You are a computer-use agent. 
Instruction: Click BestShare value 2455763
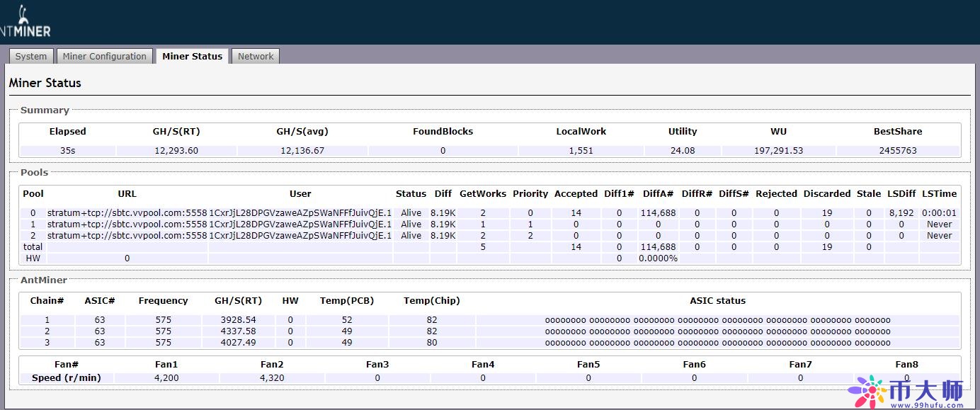[898, 150]
